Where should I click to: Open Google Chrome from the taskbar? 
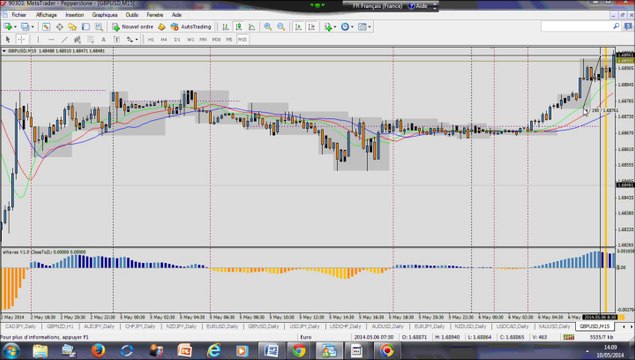[x=299, y=351]
